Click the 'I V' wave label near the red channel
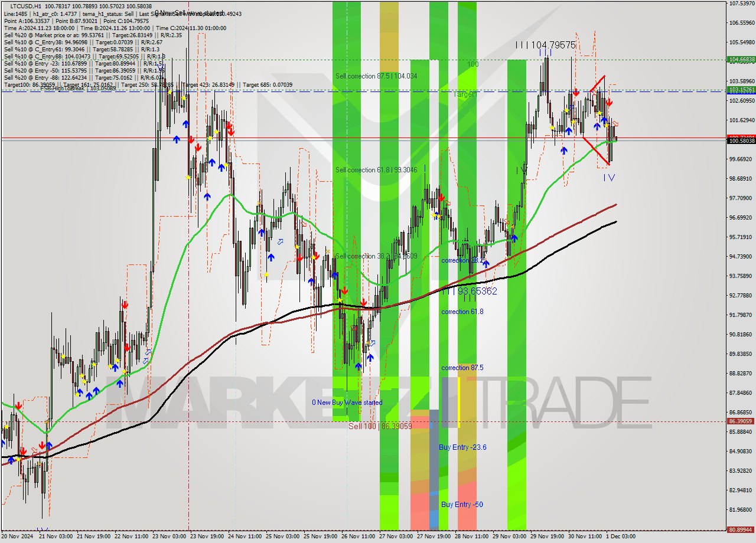Image resolution: width=756 pixels, height=543 pixels. click(609, 178)
